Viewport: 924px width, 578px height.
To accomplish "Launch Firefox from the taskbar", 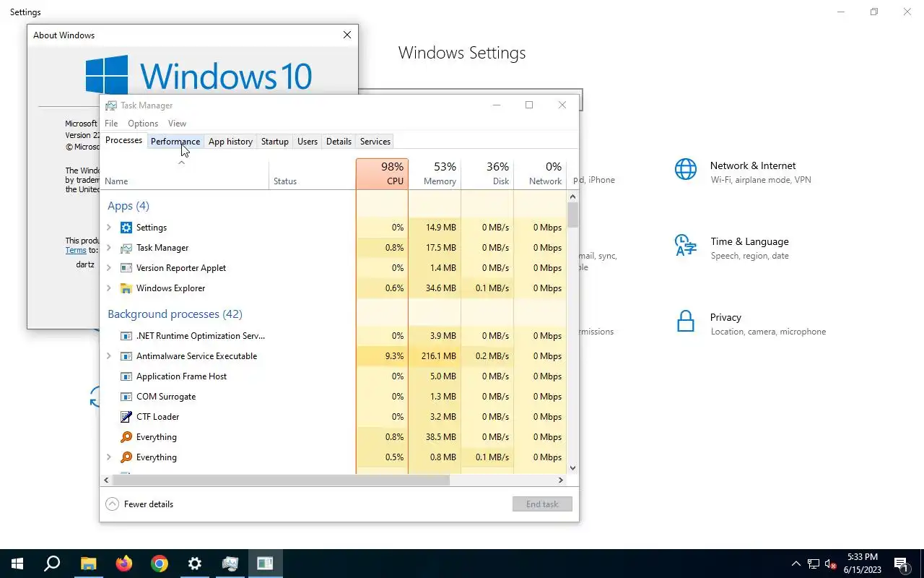I will click(x=124, y=564).
